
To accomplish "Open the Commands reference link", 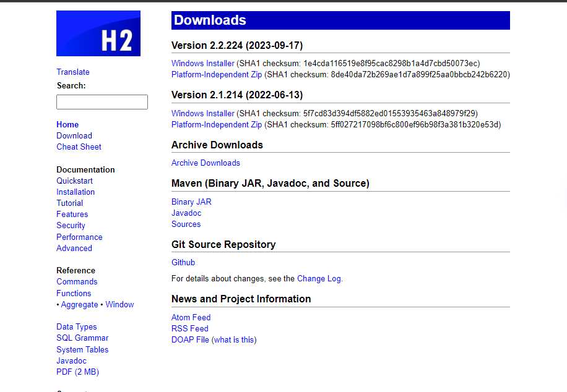I will 77,282.
